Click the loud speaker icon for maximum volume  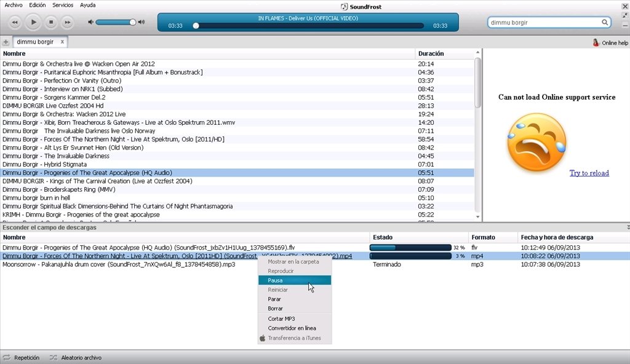[x=142, y=22]
